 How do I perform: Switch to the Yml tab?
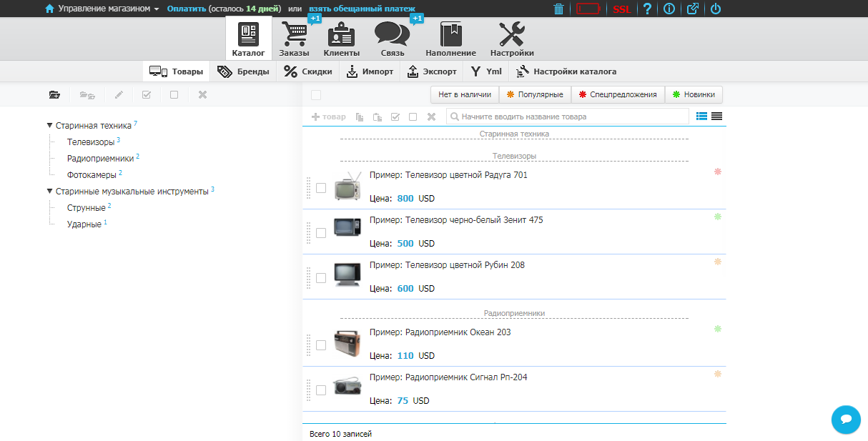(486, 71)
